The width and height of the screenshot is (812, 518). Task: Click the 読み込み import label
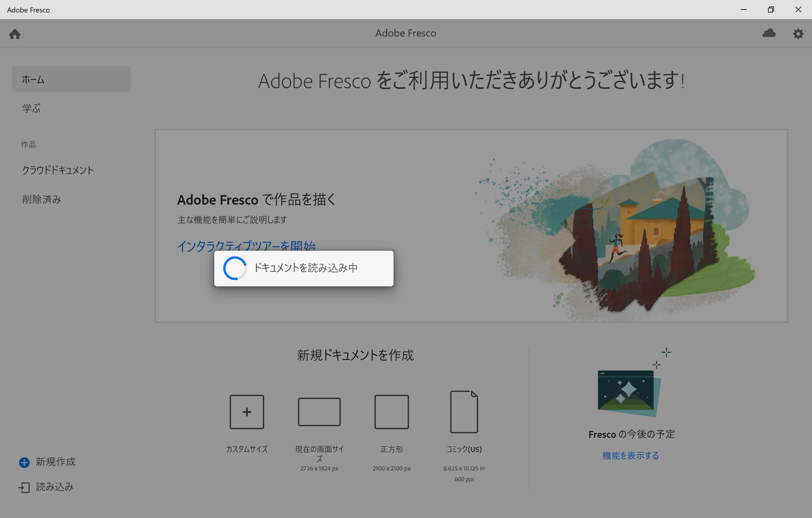(55, 487)
